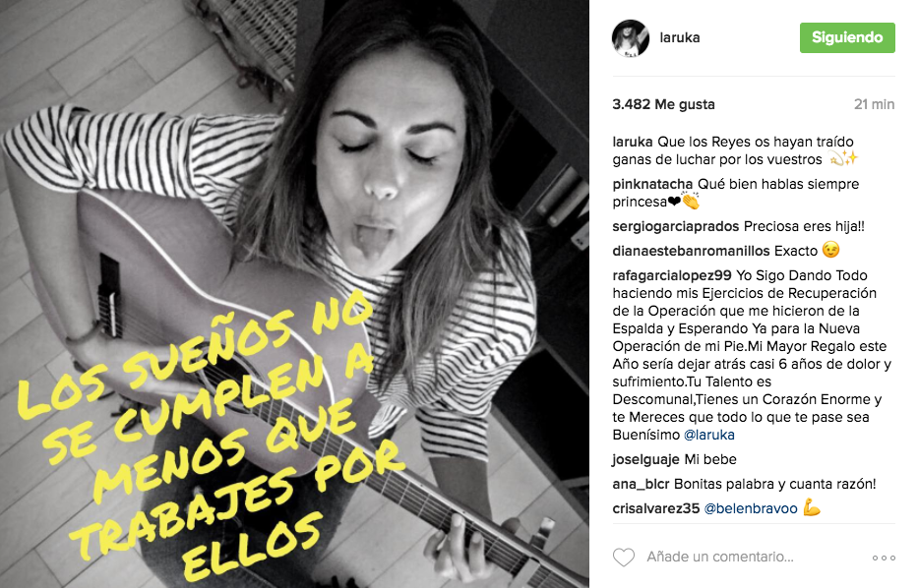
Task: Click the 21 min timestamp
Action: (874, 105)
